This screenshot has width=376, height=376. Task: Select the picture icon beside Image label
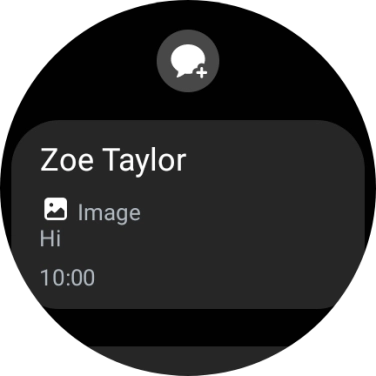tap(56, 209)
